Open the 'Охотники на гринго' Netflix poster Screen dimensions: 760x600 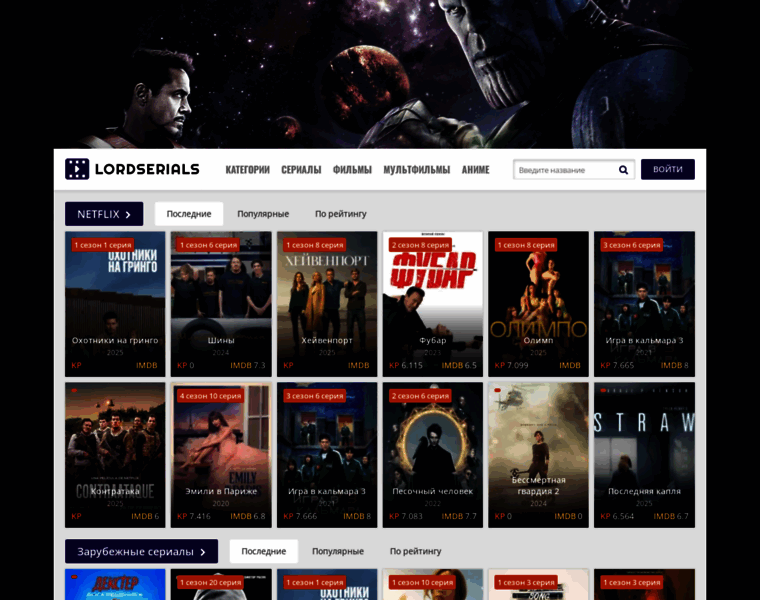point(115,304)
